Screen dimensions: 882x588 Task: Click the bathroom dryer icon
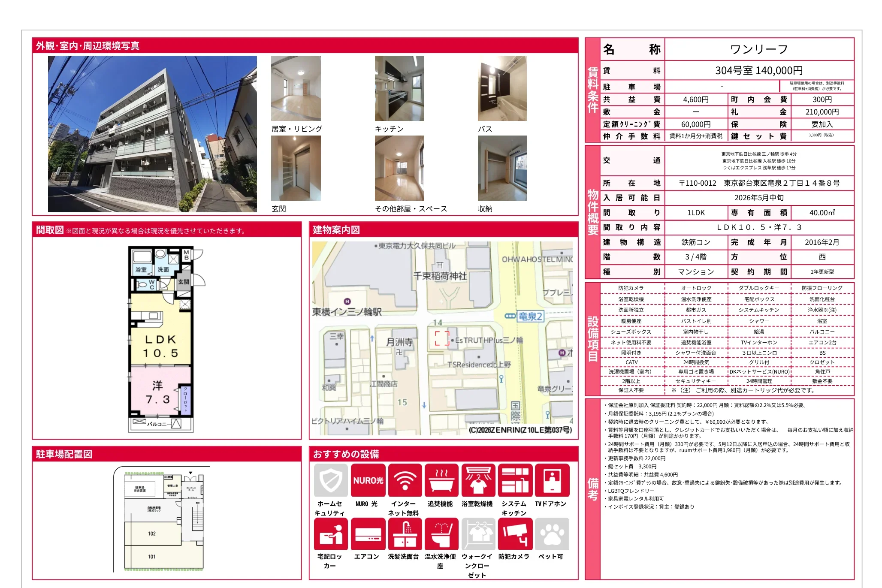coord(478,480)
